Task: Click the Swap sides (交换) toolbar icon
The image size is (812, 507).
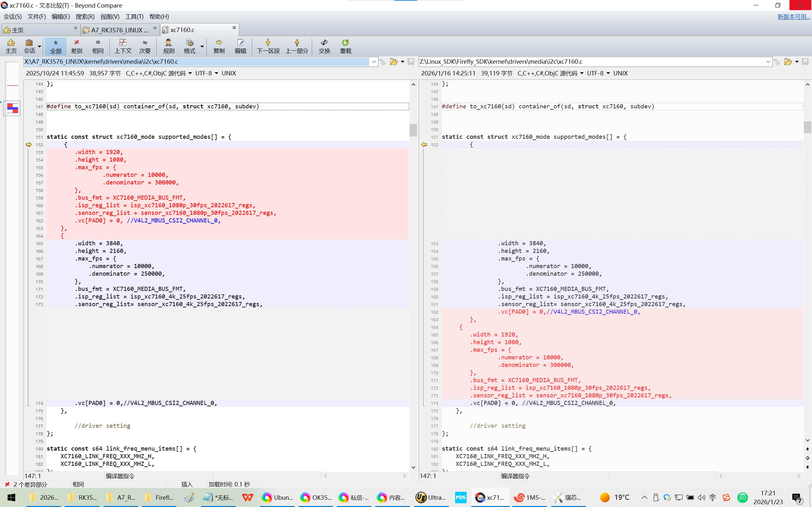Action: pyautogui.click(x=324, y=46)
